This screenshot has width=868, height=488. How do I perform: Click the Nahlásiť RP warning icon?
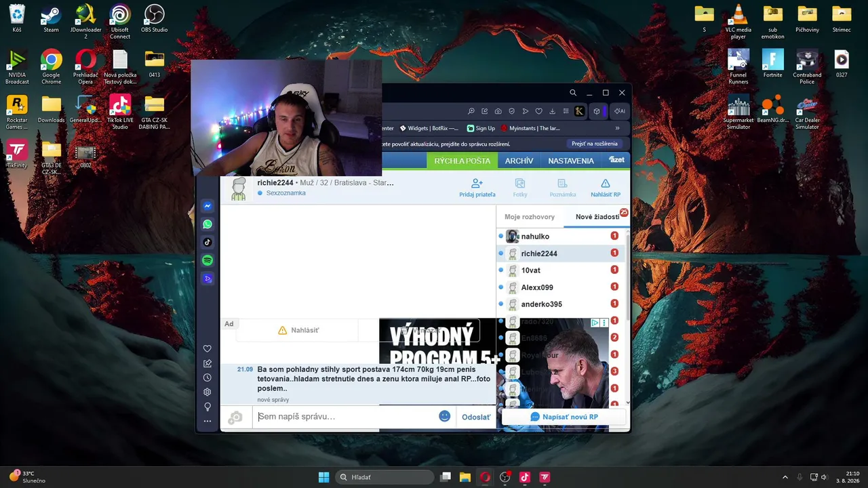tap(606, 183)
